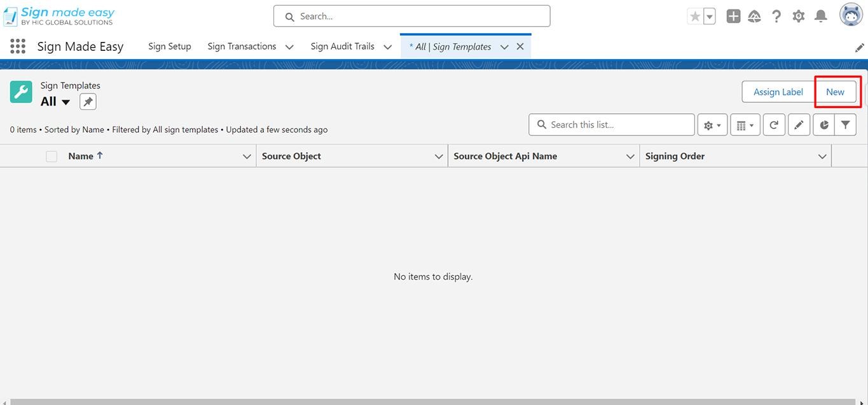
Task: Click the inline edit list pencil button
Action: click(799, 125)
